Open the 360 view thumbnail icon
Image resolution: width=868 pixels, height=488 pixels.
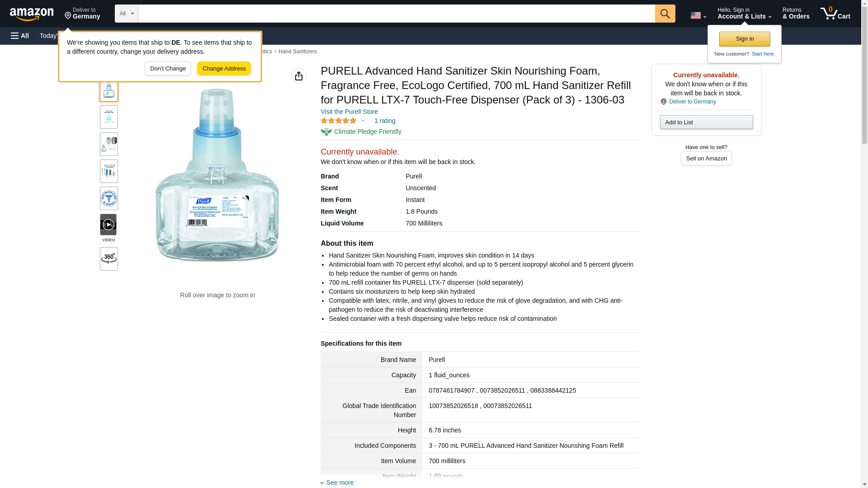pos(108,258)
